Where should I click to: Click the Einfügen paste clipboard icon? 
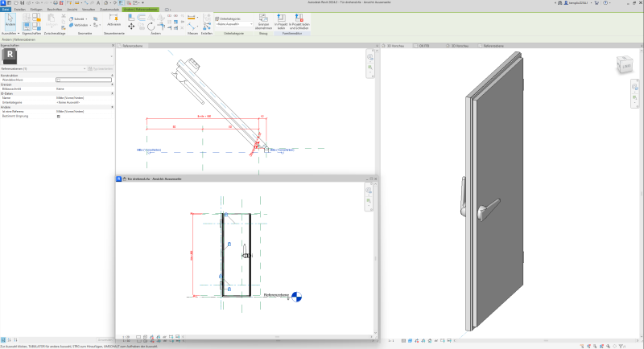click(x=51, y=19)
